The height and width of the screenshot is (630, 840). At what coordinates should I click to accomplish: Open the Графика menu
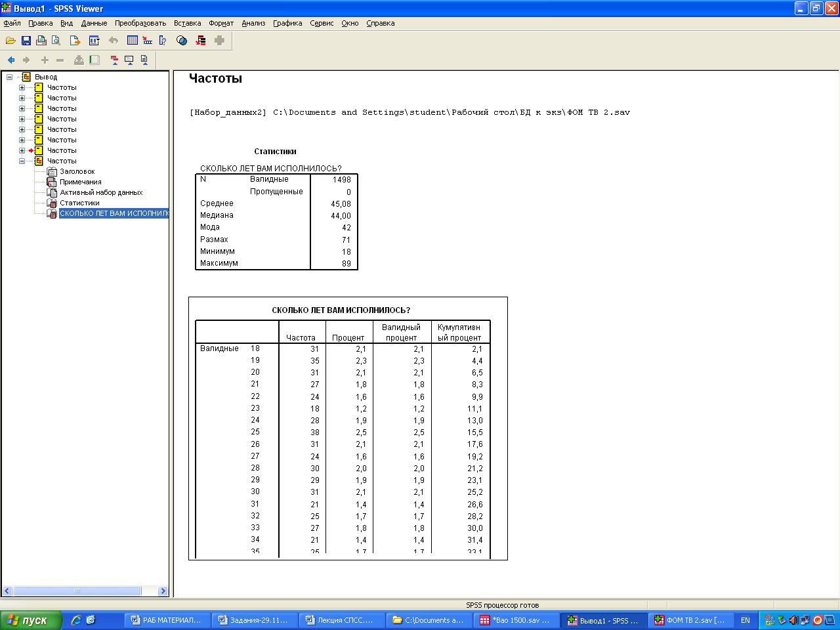287,23
